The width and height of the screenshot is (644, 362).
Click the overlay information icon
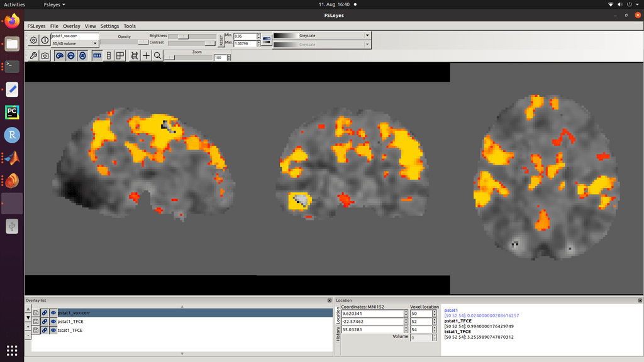pos(44,40)
